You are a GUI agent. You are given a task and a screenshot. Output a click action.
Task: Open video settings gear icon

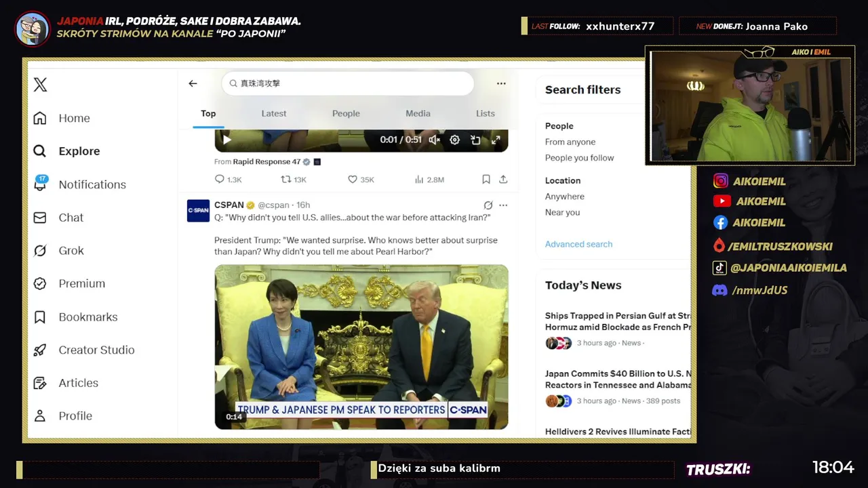coord(455,140)
